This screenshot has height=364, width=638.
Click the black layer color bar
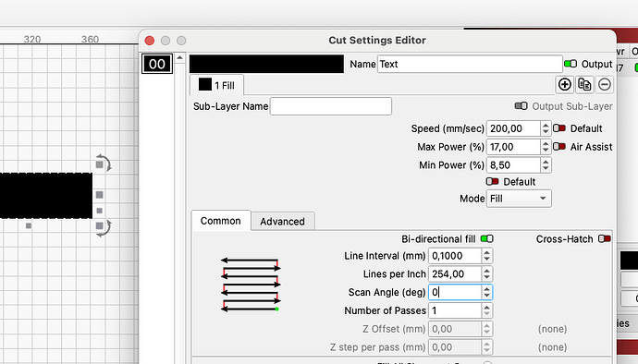266,65
